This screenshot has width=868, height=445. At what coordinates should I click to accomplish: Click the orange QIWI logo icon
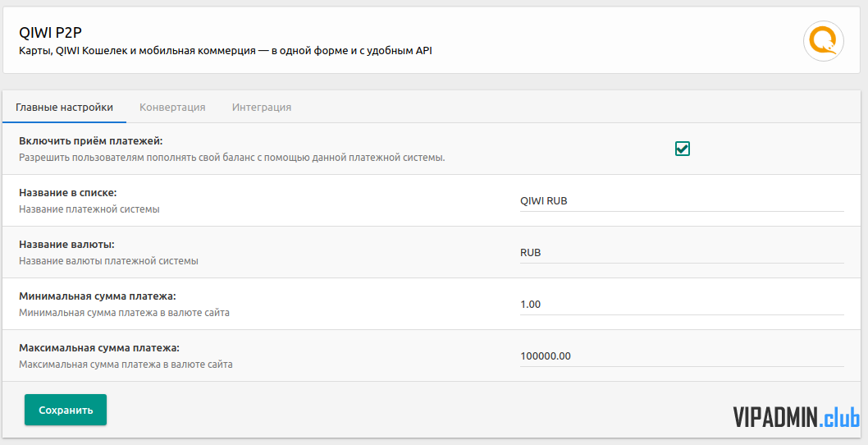click(x=823, y=41)
